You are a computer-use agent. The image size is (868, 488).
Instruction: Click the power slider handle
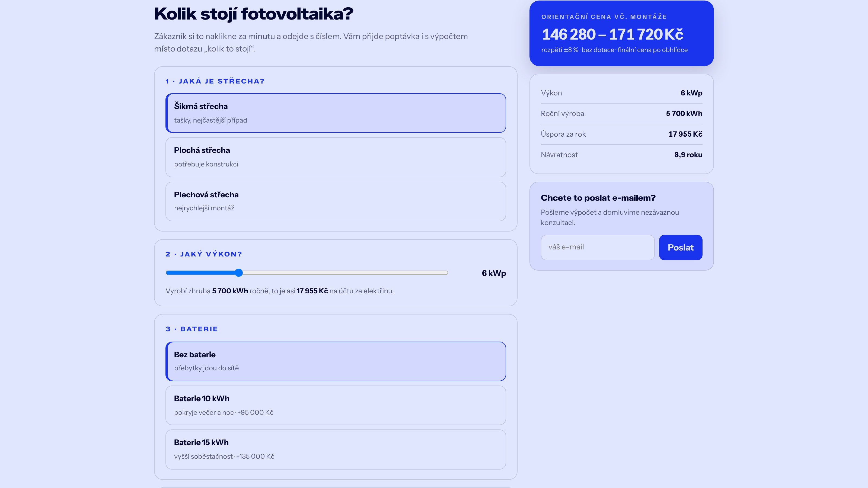pyautogui.click(x=239, y=273)
